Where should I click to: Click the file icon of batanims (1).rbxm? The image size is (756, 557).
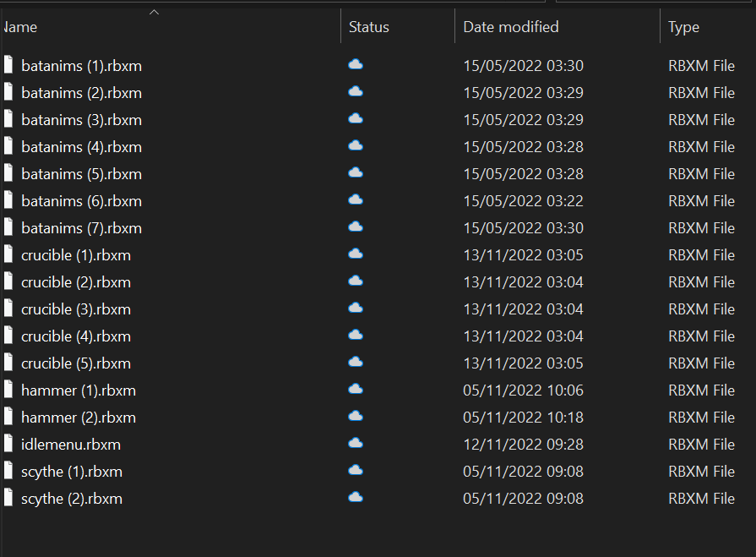pos(8,64)
